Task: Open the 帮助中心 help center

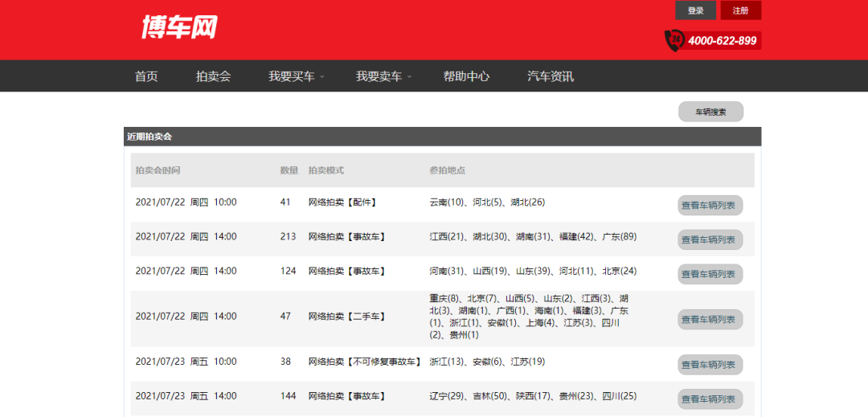Action: click(x=466, y=76)
